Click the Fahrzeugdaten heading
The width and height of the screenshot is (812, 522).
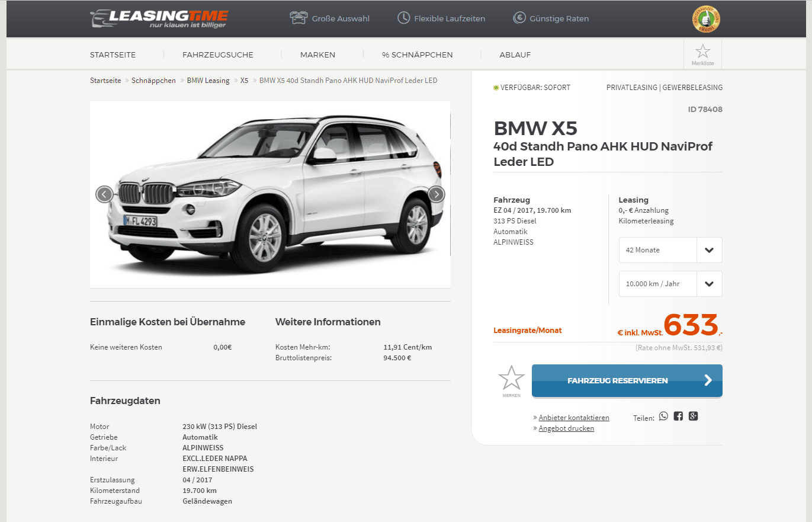125,401
